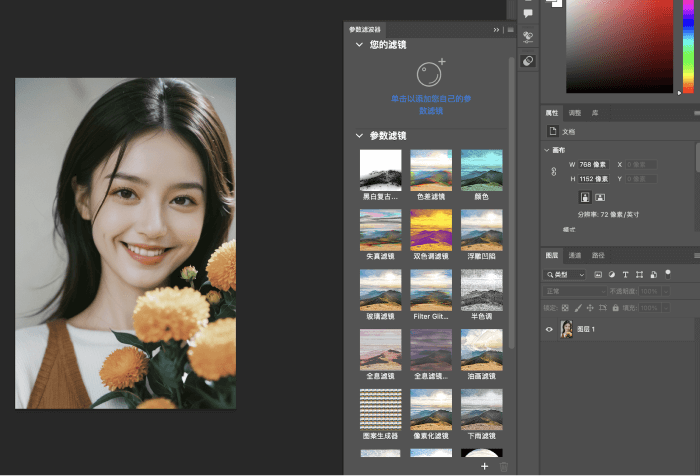The width and height of the screenshot is (700, 476).
Task: Lock transparent pixels checkerboard icon
Action: coord(565,308)
